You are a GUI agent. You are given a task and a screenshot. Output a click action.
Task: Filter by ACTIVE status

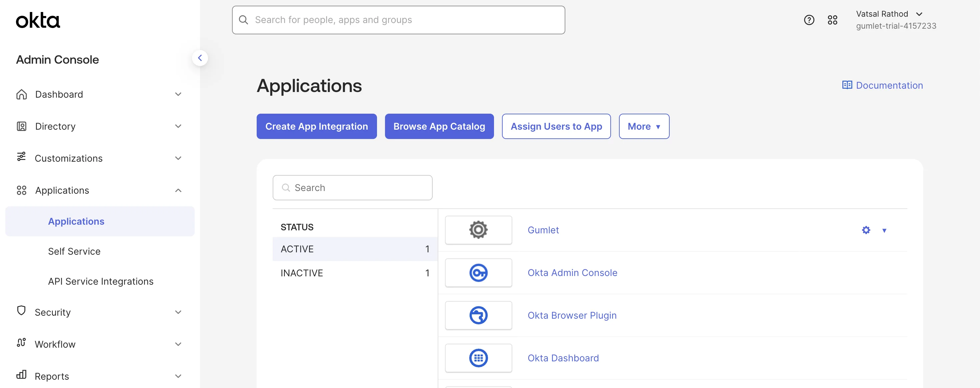click(x=355, y=249)
